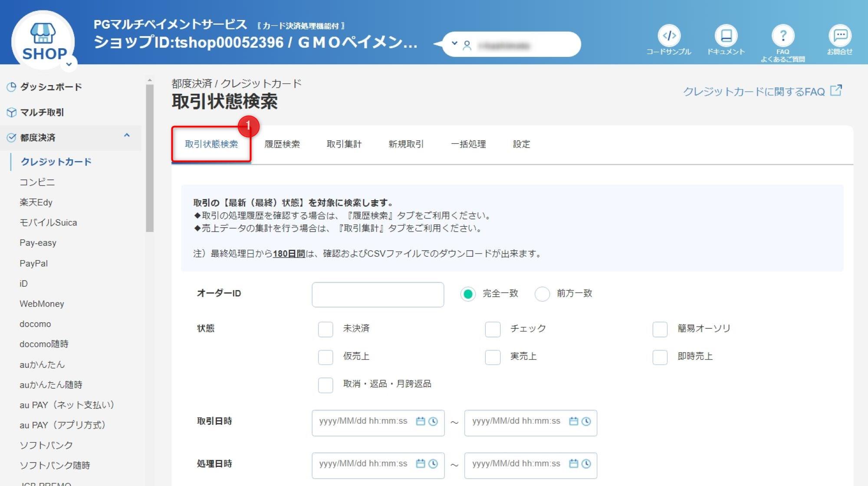Click the マルチ取引 cube icon

point(12,112)
